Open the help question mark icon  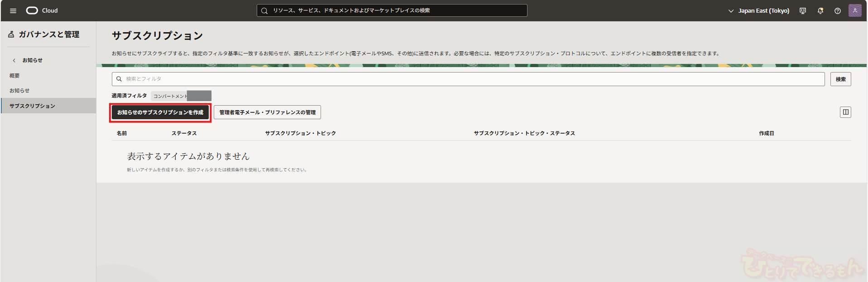point(837,10)
